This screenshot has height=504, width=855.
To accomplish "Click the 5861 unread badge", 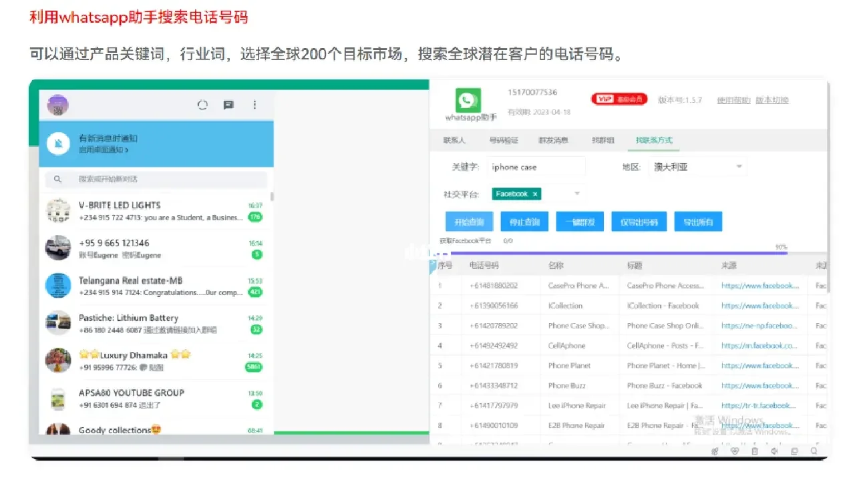I will (254, 367).
